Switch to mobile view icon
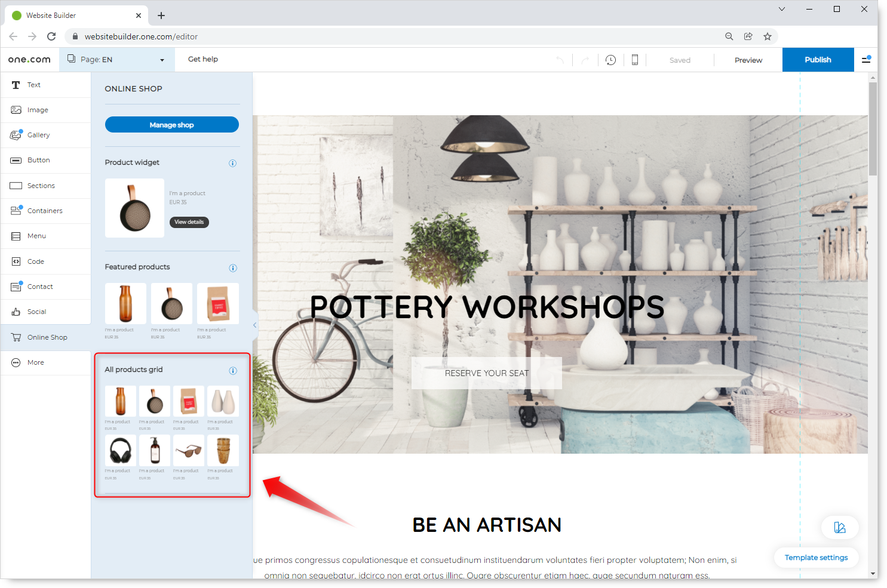This screenshot has width=887, height=588. pos(635,60)
